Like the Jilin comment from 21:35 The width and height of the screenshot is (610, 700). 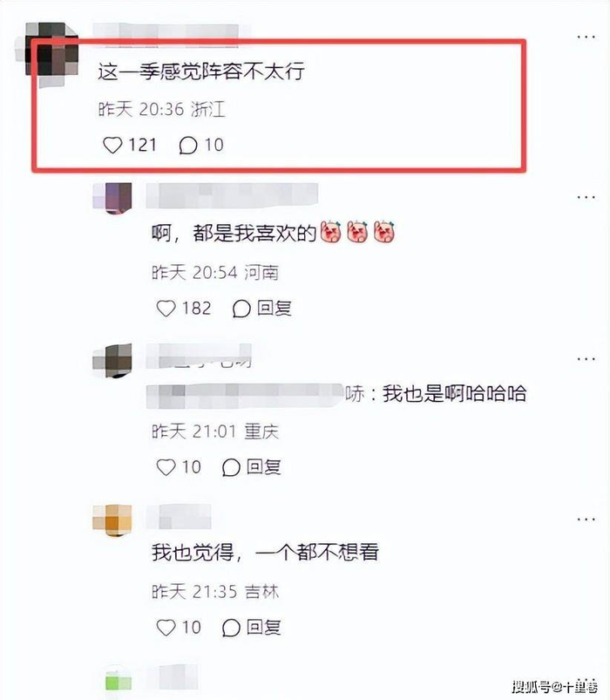(x=166, y=628)
